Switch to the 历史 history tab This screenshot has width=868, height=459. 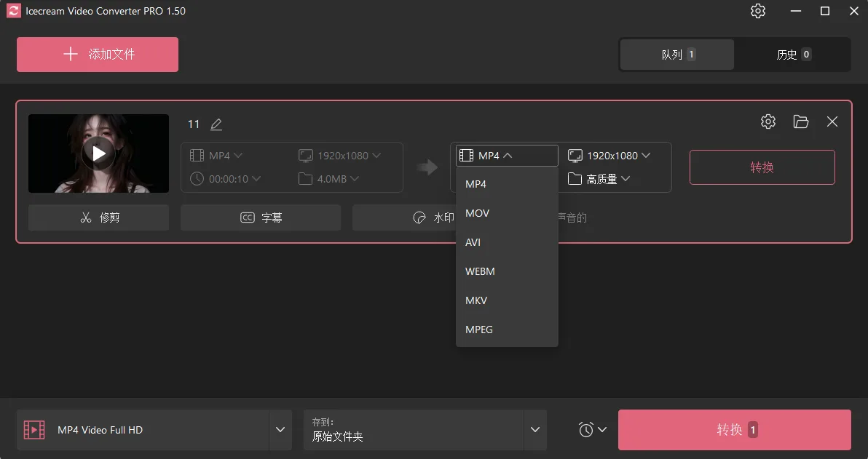click(x=793, y=55)
